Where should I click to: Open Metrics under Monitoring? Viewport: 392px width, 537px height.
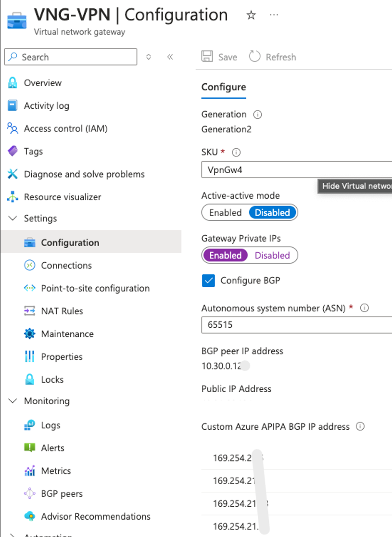pyautogui.click(x=56, y=471)
